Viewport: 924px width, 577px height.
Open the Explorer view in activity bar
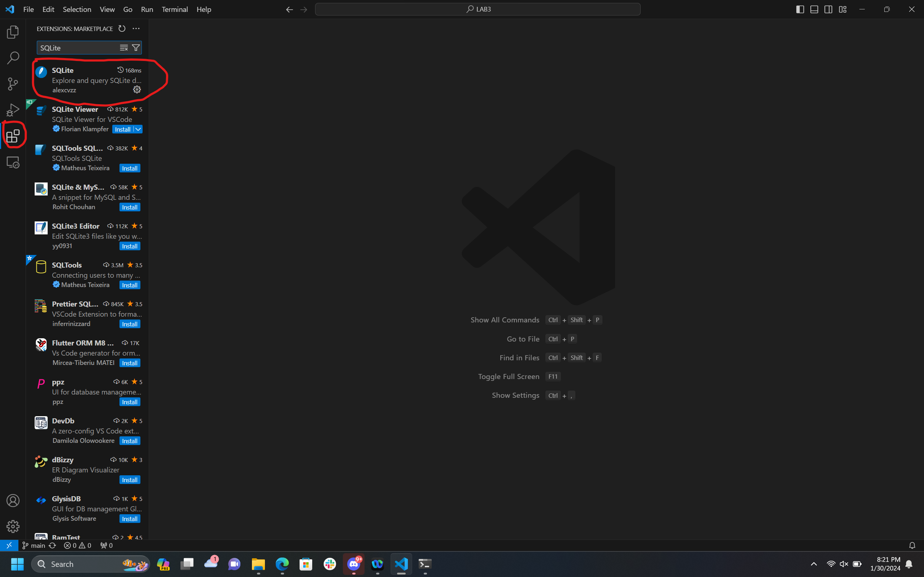[x=13, y=32]
